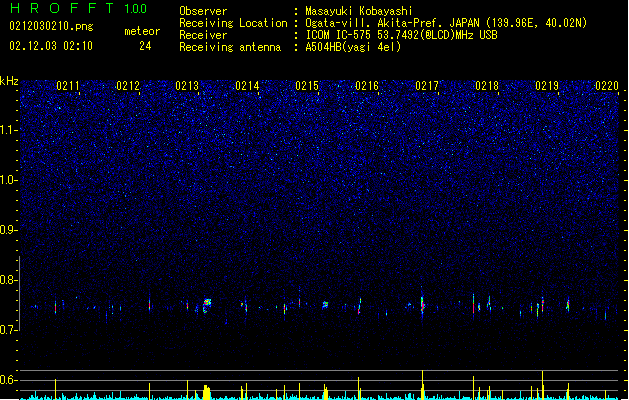Select the observer name Masayuki Kobayashi
The image size is (629, 400).
coord(359,11)
